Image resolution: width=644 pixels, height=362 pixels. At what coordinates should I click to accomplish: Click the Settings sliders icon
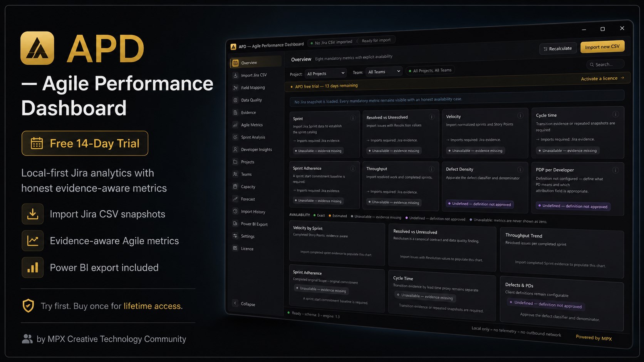click(235, 236)
